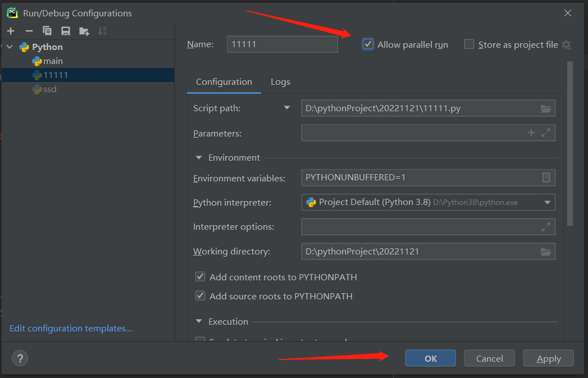This screenshot has width=588, height=378.
Task: Open the Python interpreter dropdown
Action: (548, 202)
